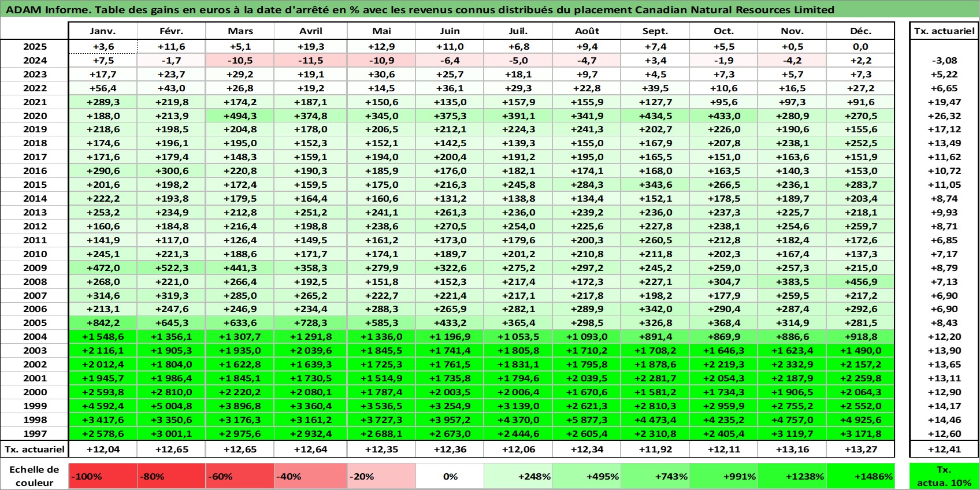Click the 0% white scale swatch
The height and width of the screenshot is (490, 980).
(x=450, y=476)
